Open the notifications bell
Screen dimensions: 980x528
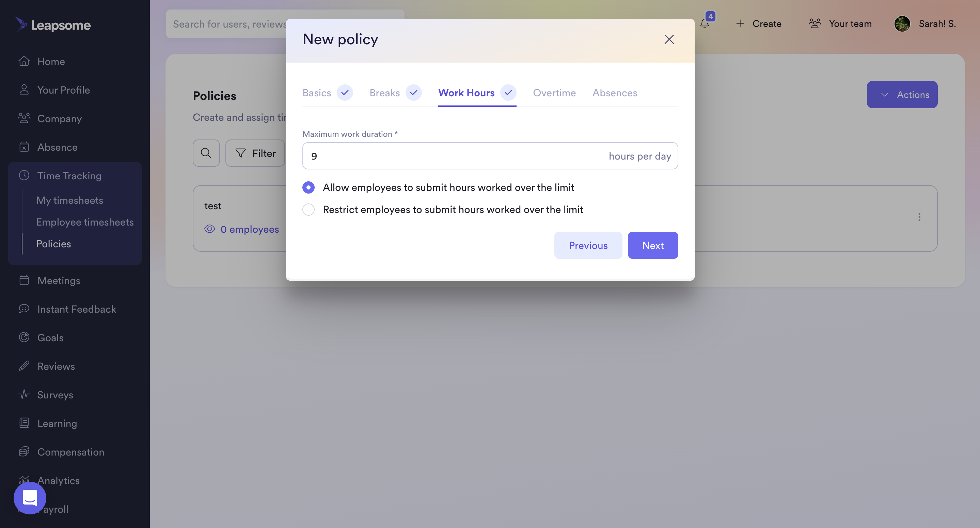[705, 23]
